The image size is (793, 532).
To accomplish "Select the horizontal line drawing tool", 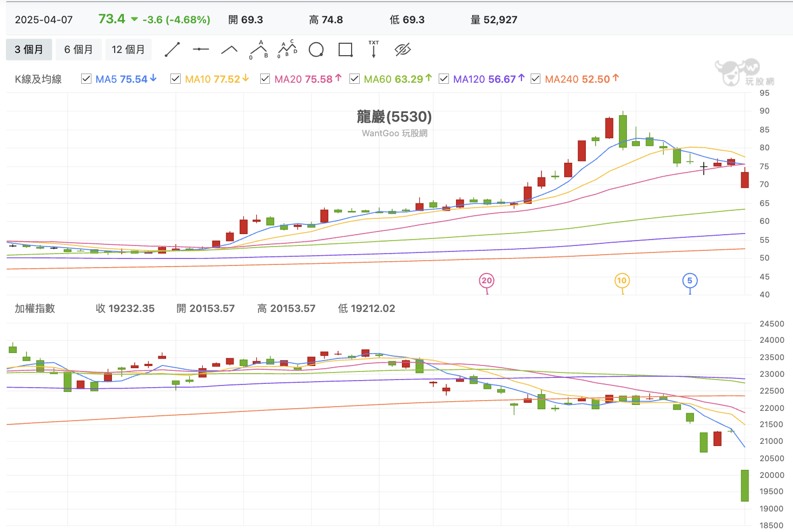I will click(201, 50).
